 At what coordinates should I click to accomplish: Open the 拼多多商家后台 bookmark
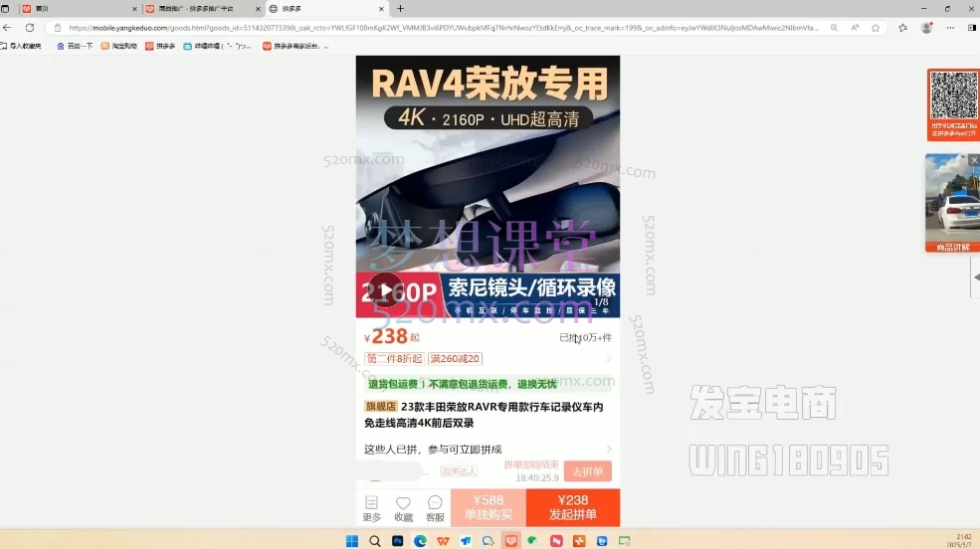[295, 46]
